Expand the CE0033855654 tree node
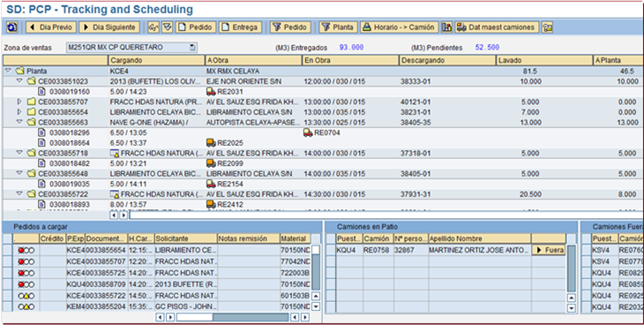644x325 pixels. pyautogui.click(x=19, y=112)
